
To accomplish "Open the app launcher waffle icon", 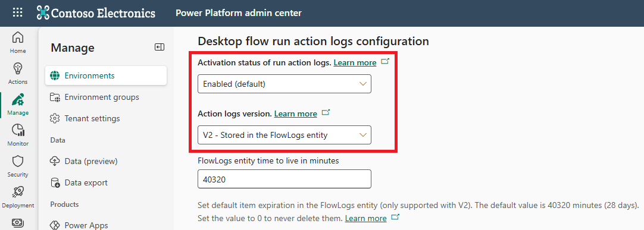I will (x=18, y=12).
